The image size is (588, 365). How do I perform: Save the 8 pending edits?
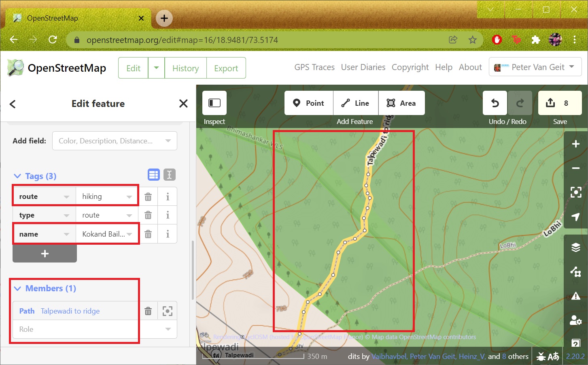(x=560, y=103)
